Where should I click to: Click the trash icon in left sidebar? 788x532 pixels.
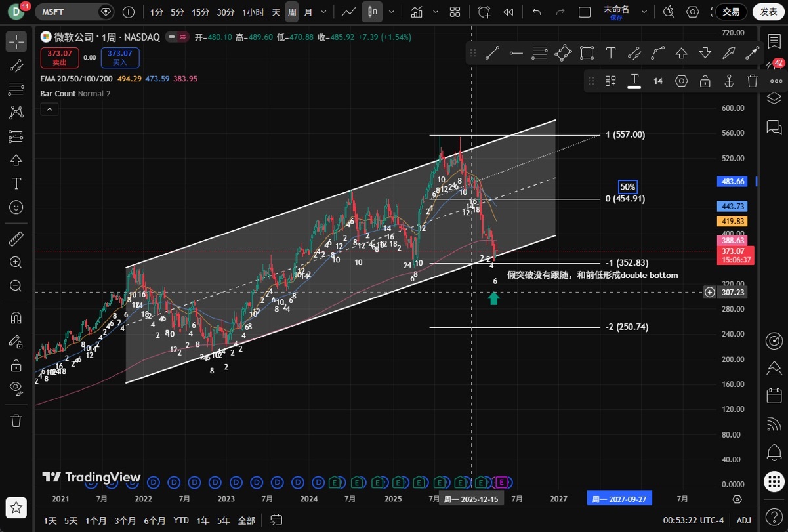pyautogui.click(x=16, y=420)
